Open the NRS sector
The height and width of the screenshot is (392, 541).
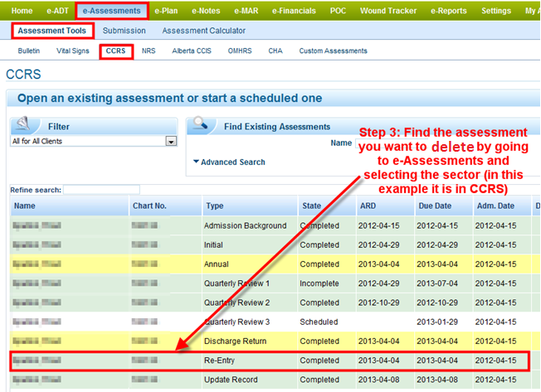click(x=149, y=51)
